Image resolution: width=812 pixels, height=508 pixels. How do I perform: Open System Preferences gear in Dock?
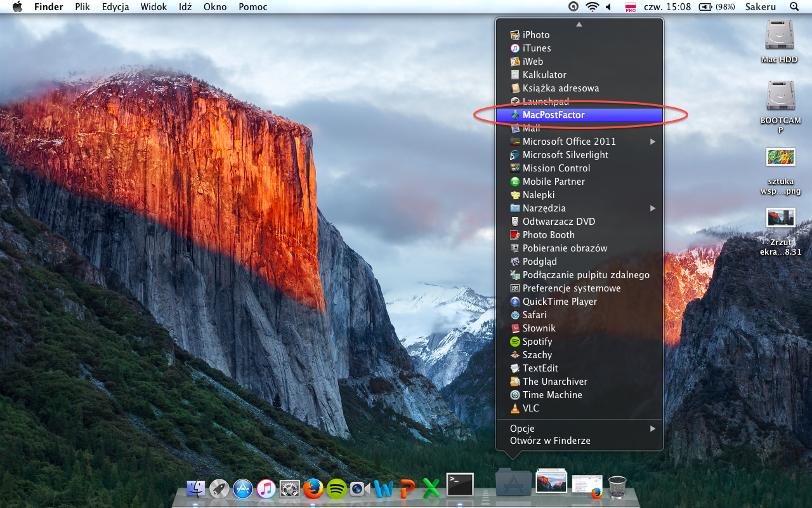(290, 488)
